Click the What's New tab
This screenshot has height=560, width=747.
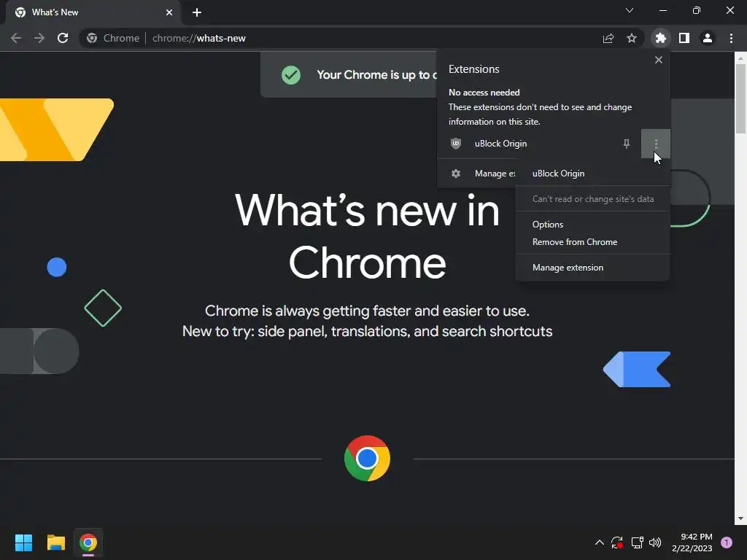point(93,12)
